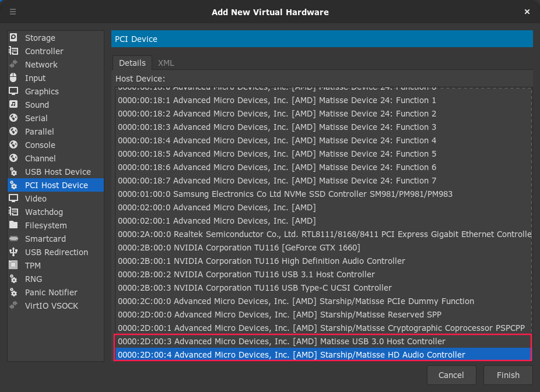540x392 pixels.
Task: Select NVIDIA TU116 USB 3.1 Host Controller
Action: click(x=324, y=274)
